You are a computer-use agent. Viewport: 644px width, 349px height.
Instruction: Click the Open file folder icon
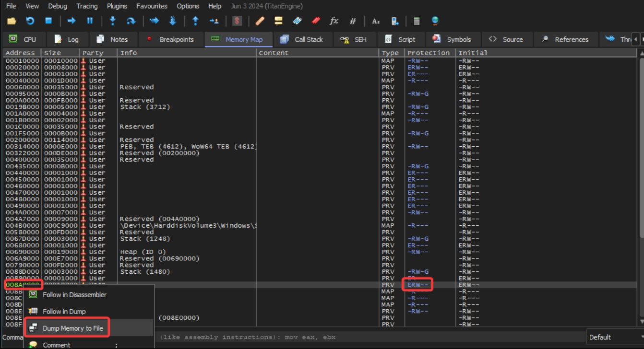(x=12, y=21)
